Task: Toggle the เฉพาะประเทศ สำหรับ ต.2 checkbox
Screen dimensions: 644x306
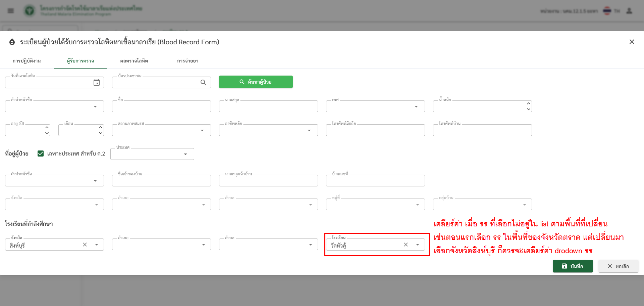Action: [x=41, y=154]
